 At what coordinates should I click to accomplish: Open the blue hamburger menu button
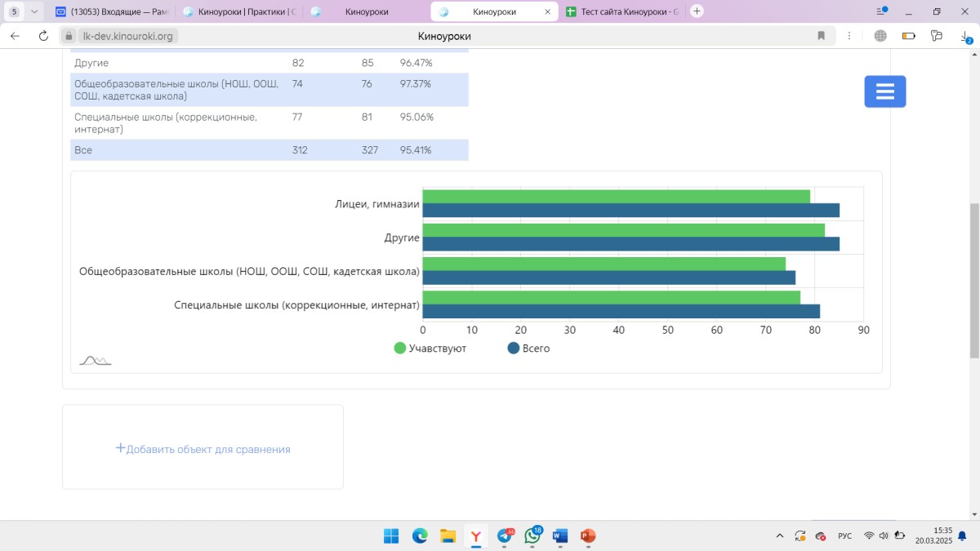885,91
